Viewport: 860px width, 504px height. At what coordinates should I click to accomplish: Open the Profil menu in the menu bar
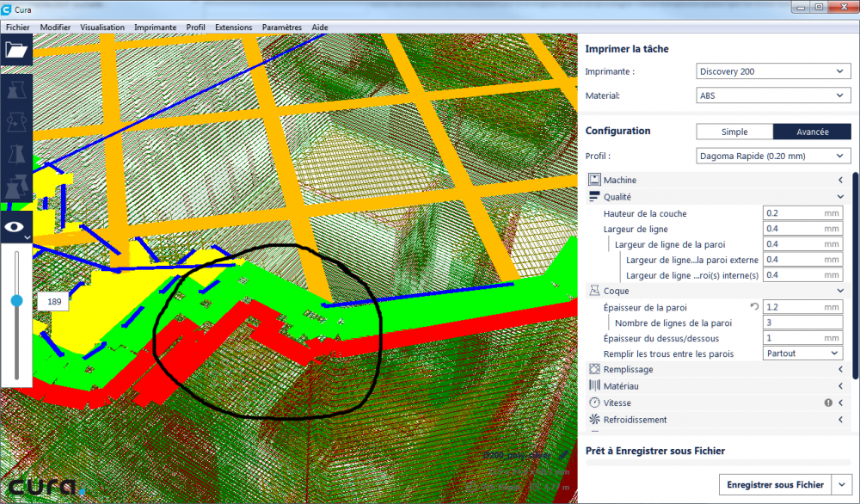tap(195, 27)
